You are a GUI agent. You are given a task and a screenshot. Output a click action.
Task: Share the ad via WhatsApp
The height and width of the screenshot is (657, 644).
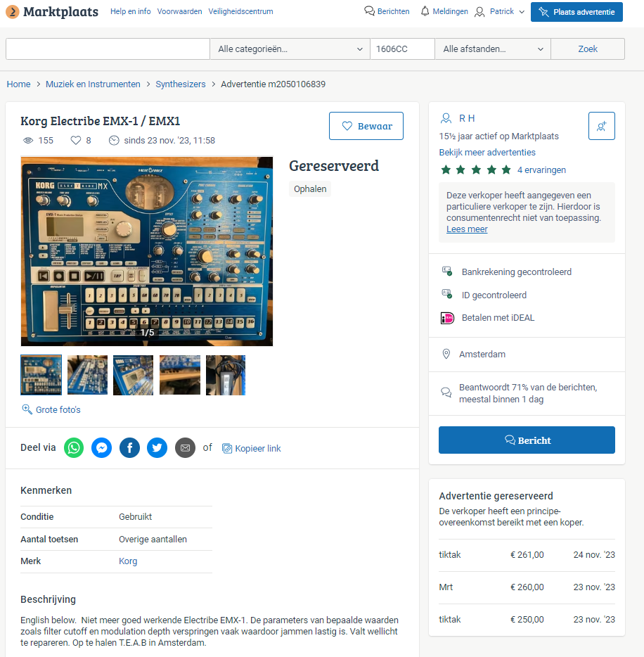(x=74, y=448)
